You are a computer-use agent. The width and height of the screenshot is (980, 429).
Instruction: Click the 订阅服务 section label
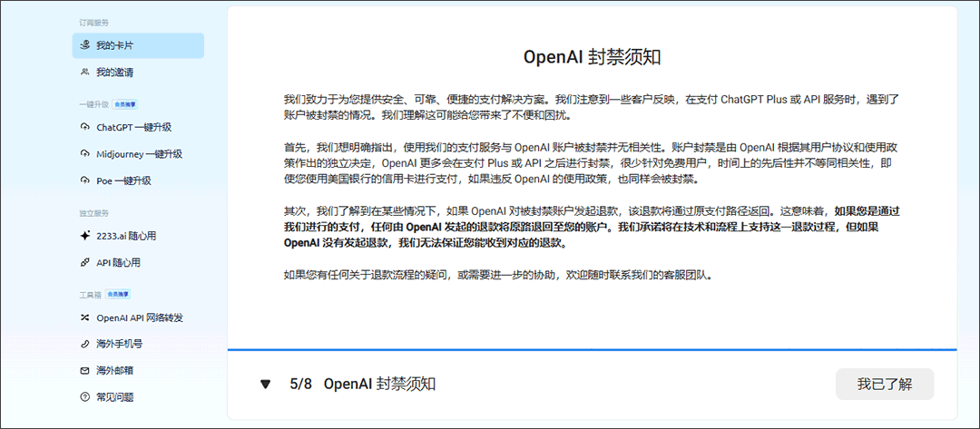coord(93,23)
